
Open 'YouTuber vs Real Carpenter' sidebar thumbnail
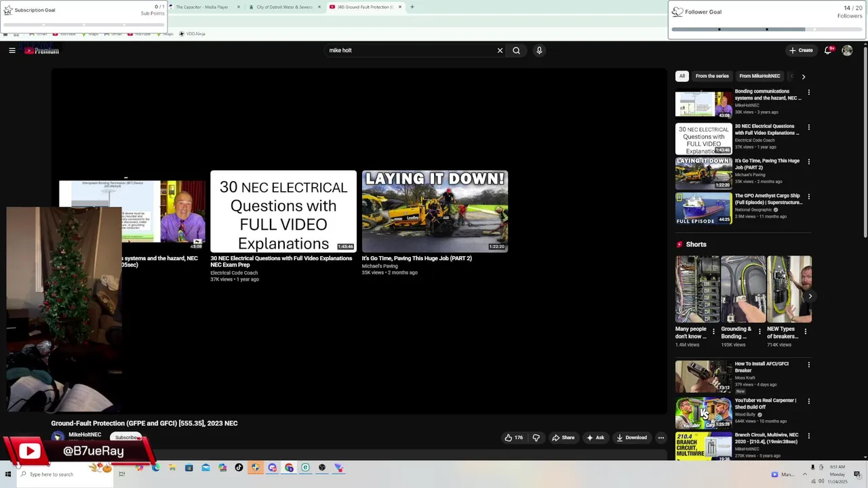point(703,413)
